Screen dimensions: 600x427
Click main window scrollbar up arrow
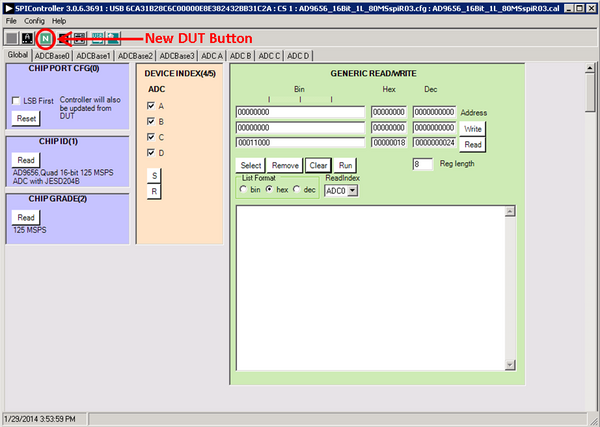coord(590,68)
